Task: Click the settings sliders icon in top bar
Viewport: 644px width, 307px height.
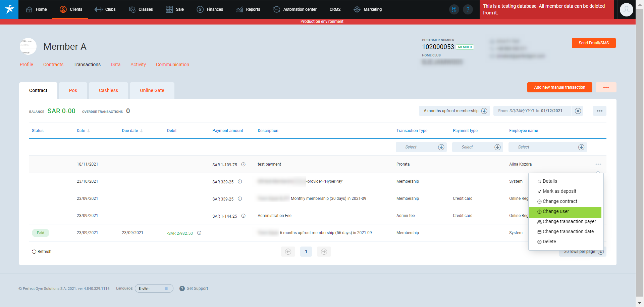Action: pos(454,9)
